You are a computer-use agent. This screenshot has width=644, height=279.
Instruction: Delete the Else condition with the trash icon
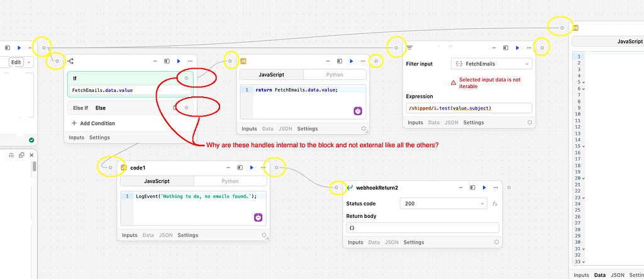coord(175,108)
